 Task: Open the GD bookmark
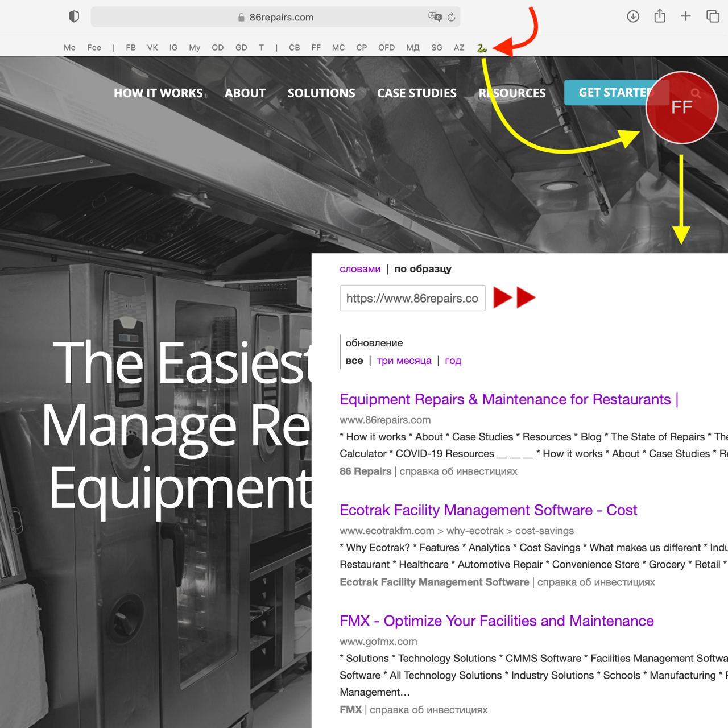[x=241, y=48]
